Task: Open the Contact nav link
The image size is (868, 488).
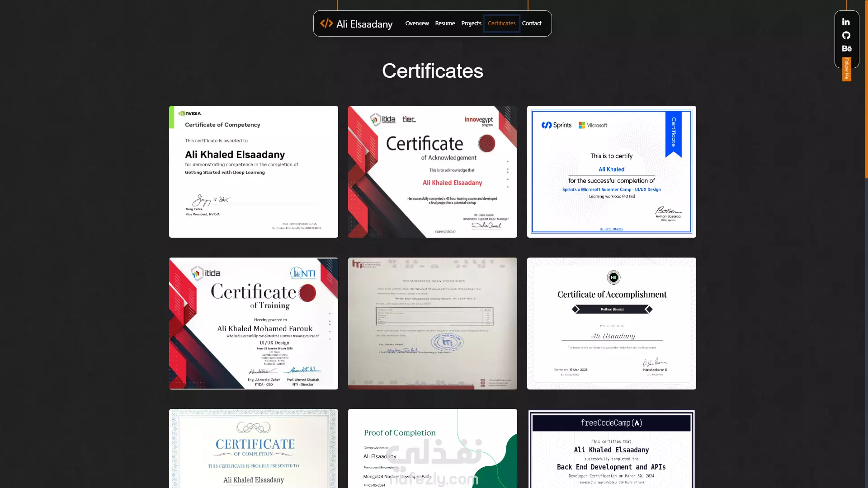Action: [532, 23]
